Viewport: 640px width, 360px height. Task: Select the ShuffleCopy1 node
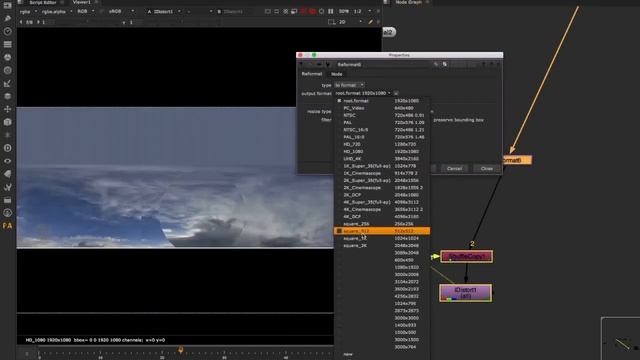point(467,256)
